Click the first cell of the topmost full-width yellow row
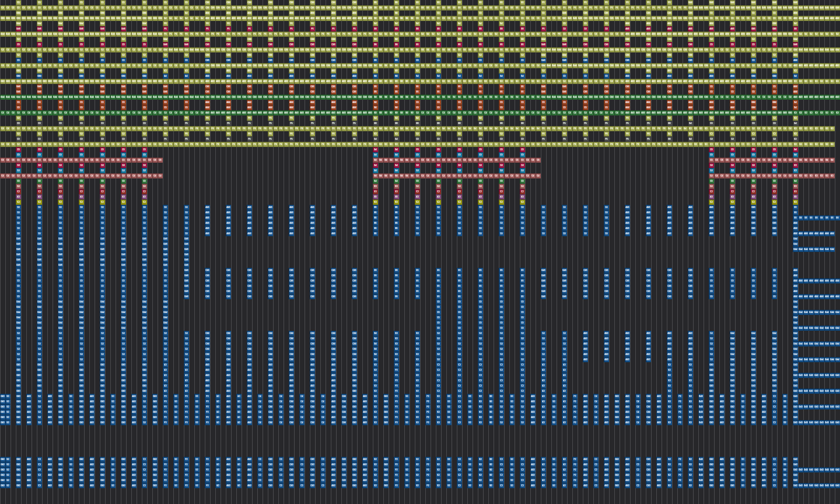 pos(3,8)
